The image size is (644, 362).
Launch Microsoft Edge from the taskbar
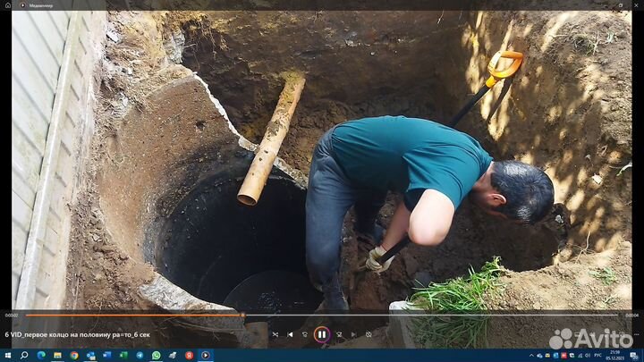click(x=41, y=355)
